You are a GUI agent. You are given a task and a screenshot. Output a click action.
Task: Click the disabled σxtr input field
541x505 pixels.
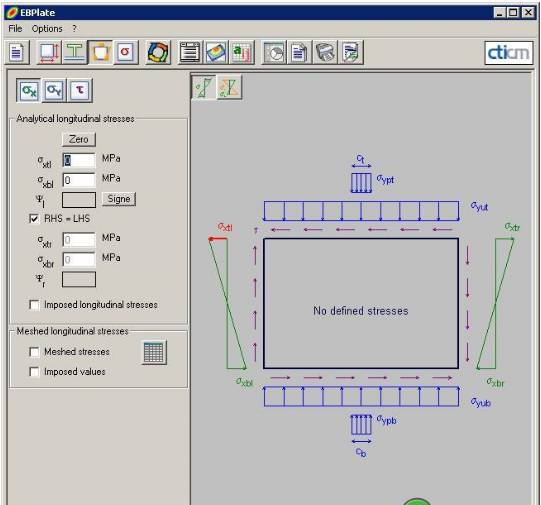tap(79, 240)
